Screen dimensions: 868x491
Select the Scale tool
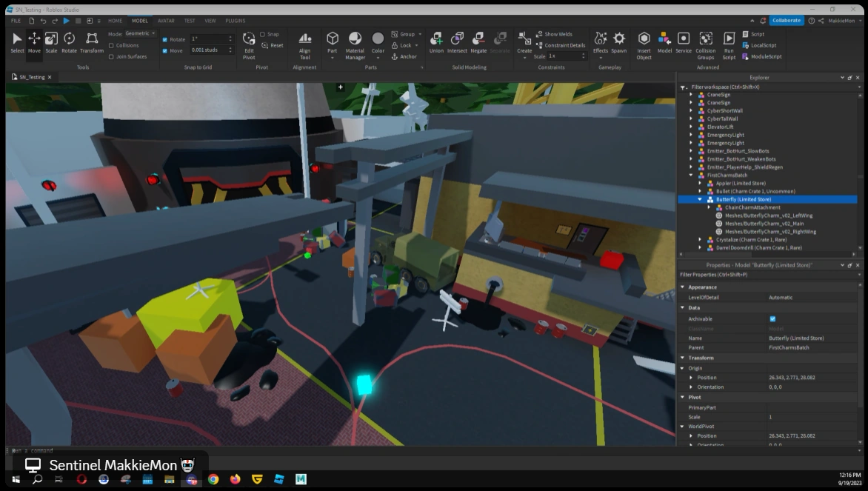51,42
